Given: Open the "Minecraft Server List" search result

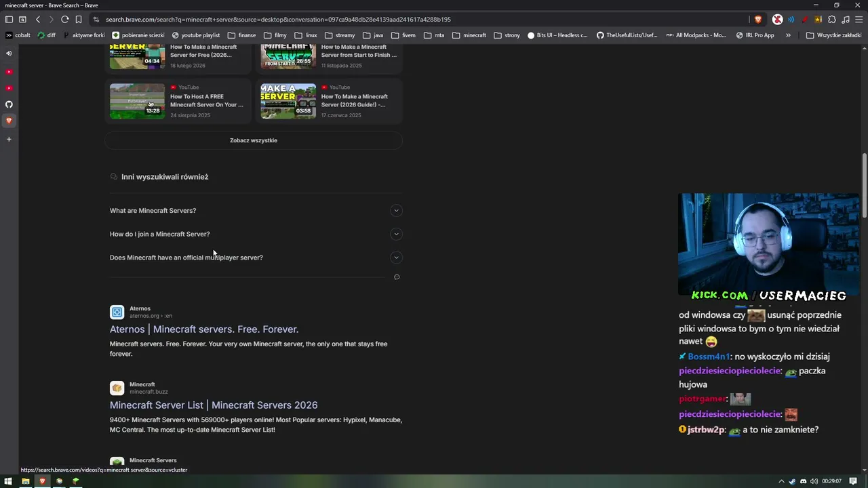Looking at the screenshot, I should (214, 405).
